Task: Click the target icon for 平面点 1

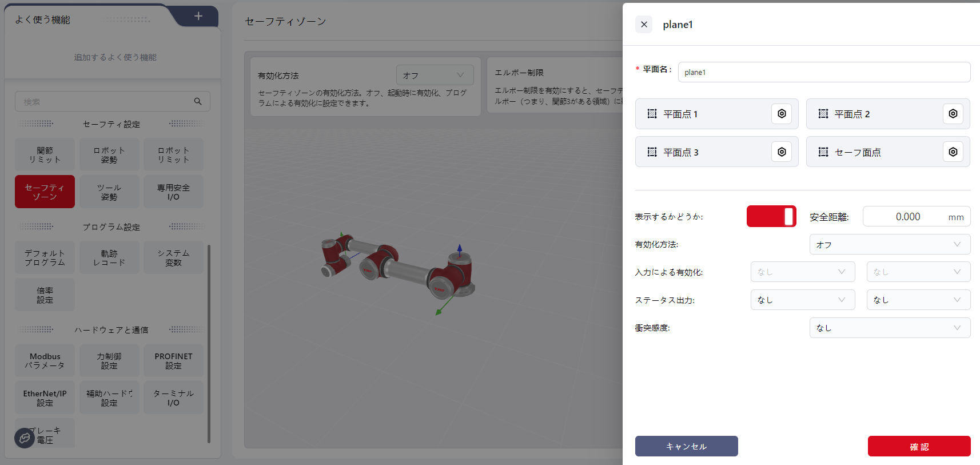Action: pyautogui.click(x=781, y=114)
